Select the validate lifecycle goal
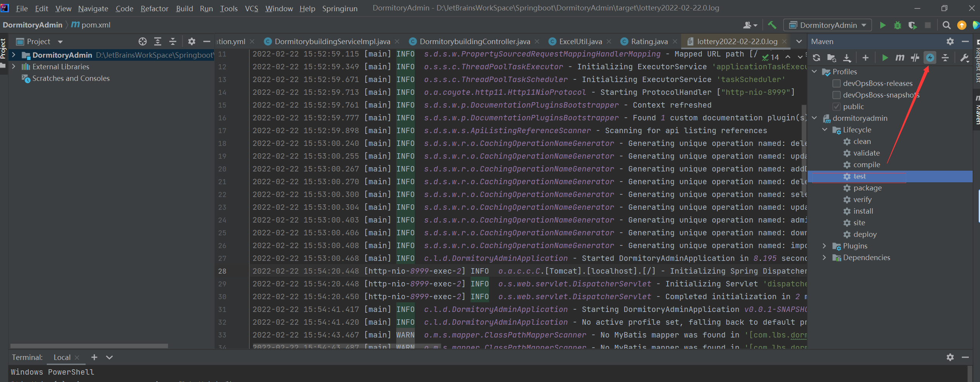The image size is (980, 382). tap(866, 153)
